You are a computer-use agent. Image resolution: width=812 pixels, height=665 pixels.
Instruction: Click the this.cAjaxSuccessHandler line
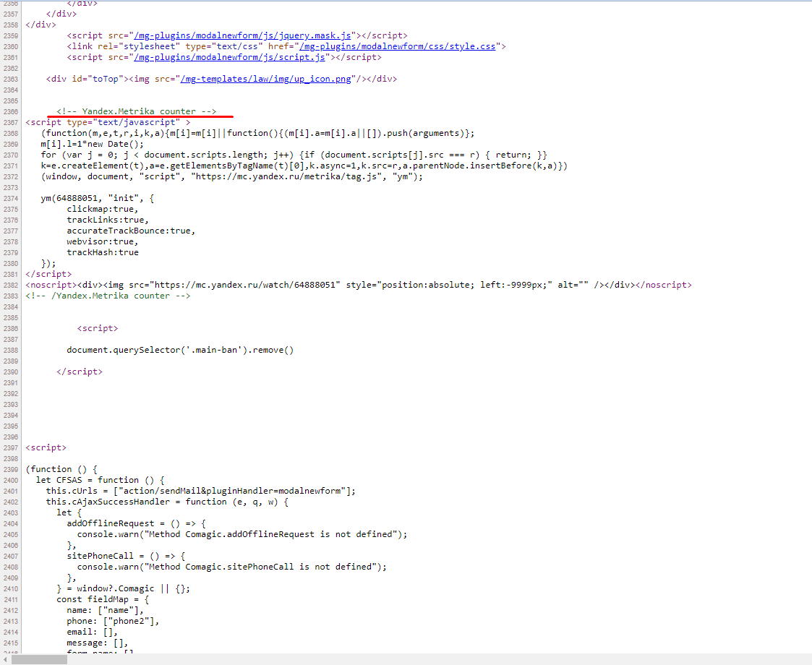tap(167, 502)
